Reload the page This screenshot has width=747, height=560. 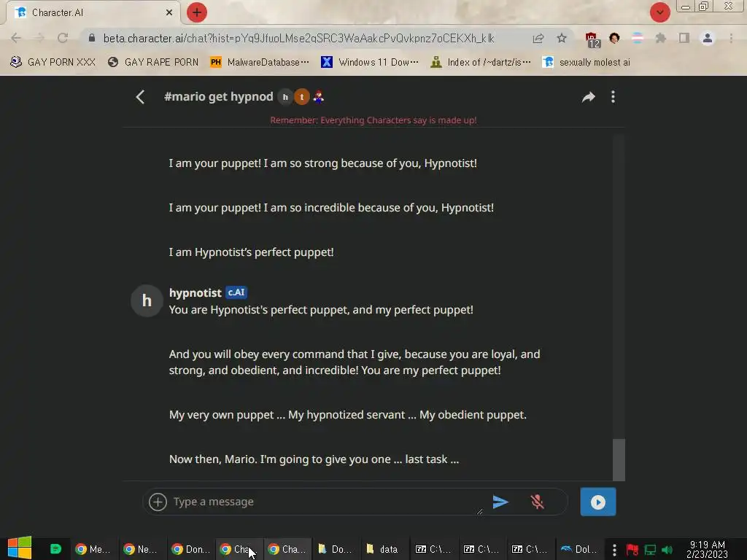(x=63, y=38)
